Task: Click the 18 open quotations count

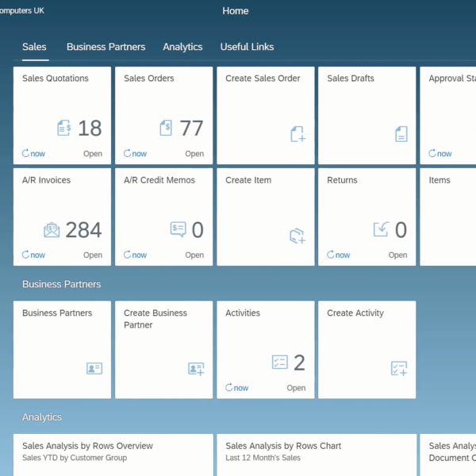Action: click(90, 128)
